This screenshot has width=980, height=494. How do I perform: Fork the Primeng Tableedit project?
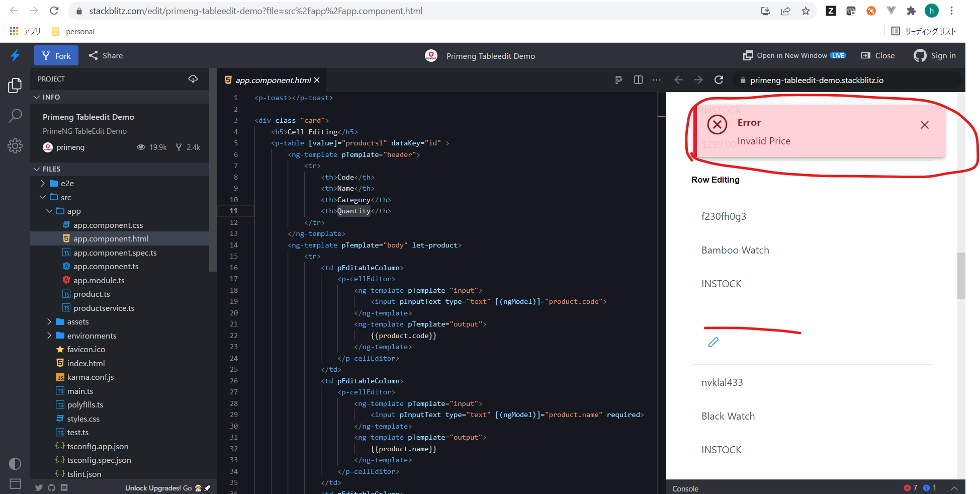tap(56, 55)
